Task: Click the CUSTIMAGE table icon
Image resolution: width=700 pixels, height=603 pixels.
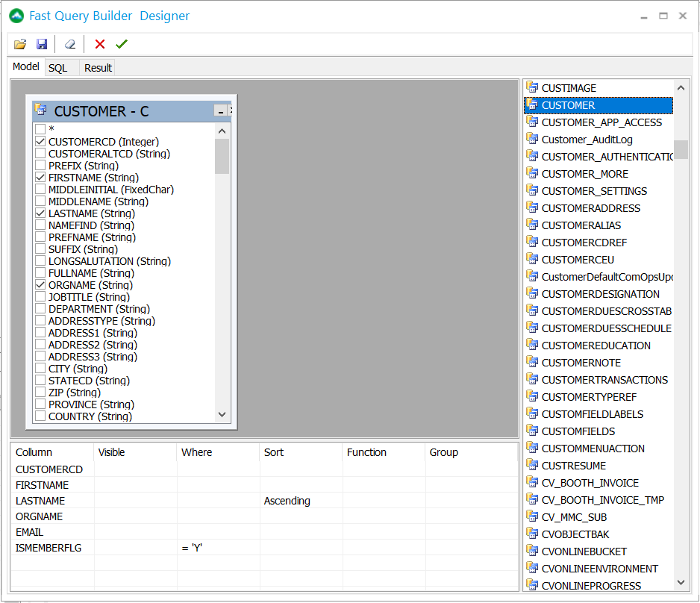Action: click(x=531, y=87)
